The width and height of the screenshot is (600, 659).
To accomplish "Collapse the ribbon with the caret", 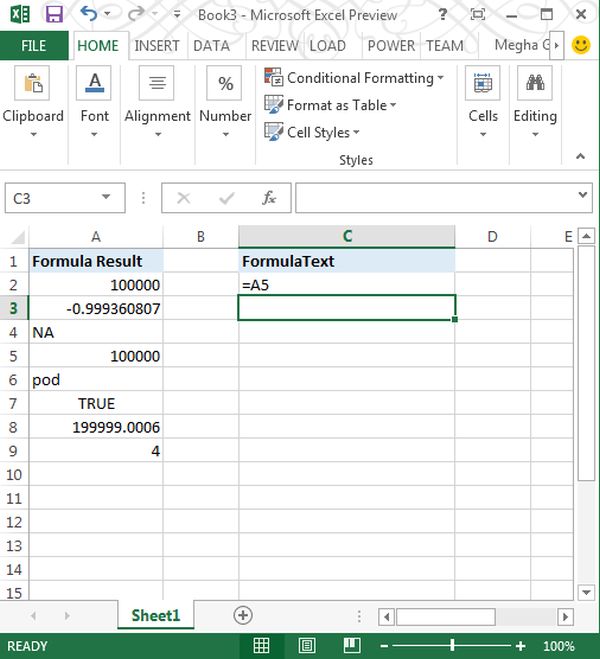I will point(580,156).
